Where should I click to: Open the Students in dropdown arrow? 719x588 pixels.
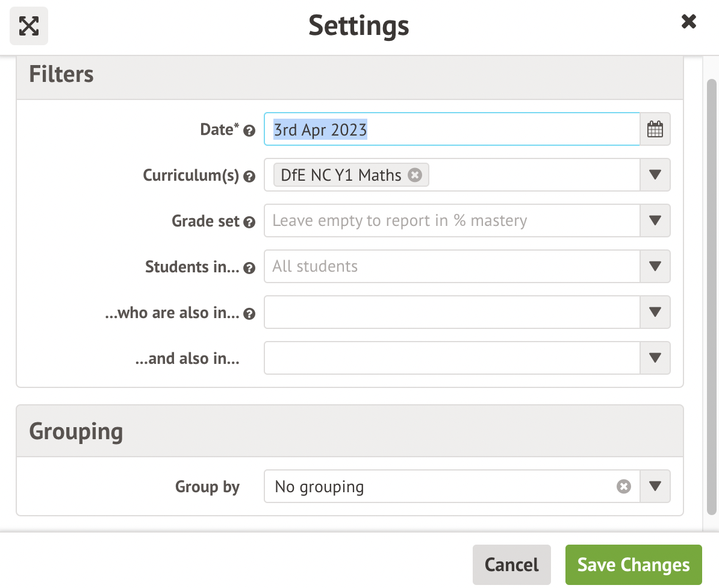click(655, 266)
